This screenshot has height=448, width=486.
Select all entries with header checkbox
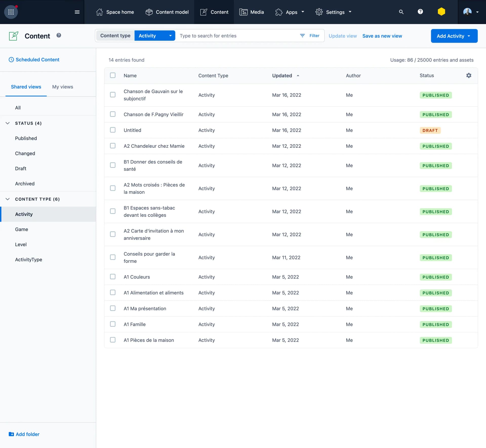(x=113, y=75)
